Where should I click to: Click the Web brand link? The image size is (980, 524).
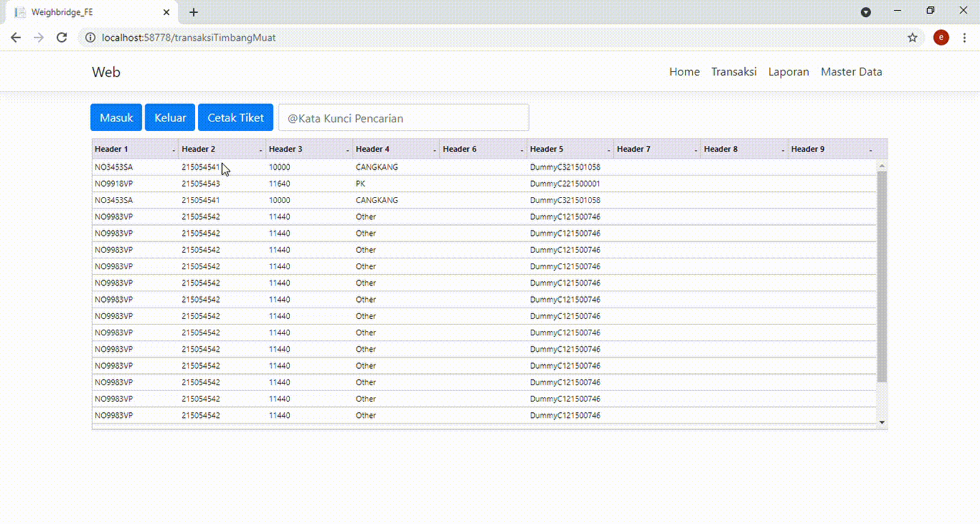[x=106, y=72]
